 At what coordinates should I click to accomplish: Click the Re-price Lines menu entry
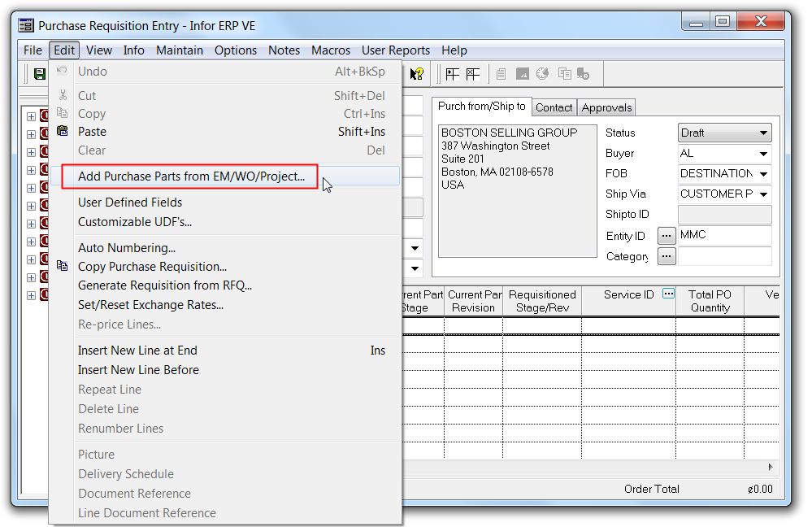pos(225,324)
